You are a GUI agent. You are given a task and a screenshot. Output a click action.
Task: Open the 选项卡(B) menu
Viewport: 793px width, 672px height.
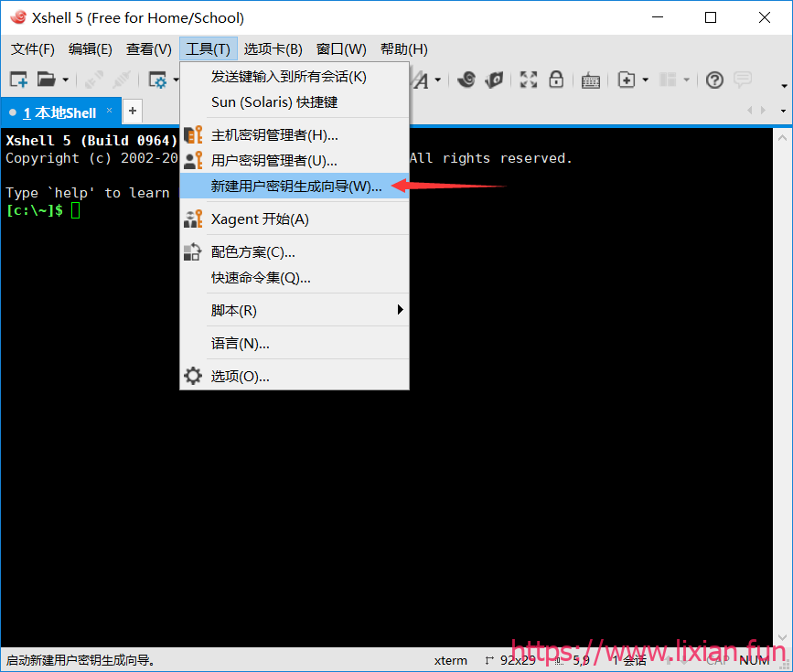coord(273,49)
